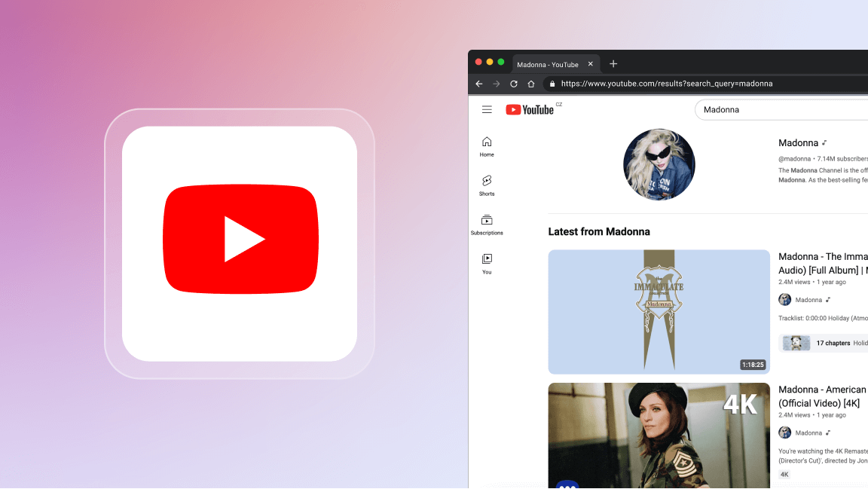Open the Immaculate Collection video thumbnail

(659, 312)
